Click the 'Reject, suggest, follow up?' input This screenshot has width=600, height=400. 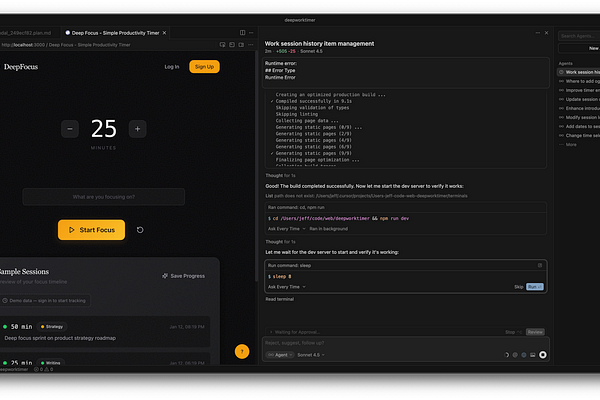[x=406, y=343]
